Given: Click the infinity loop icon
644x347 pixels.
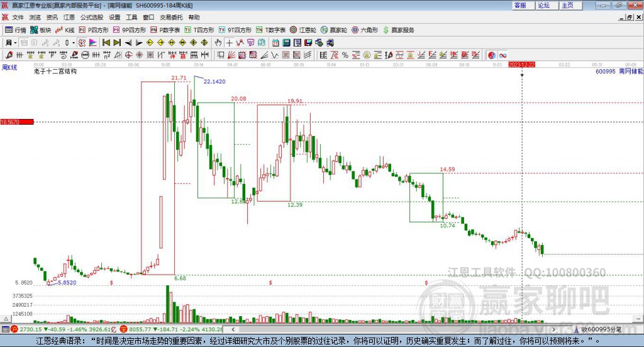Looking at the screenshot, I should click(x=502, y=55).
